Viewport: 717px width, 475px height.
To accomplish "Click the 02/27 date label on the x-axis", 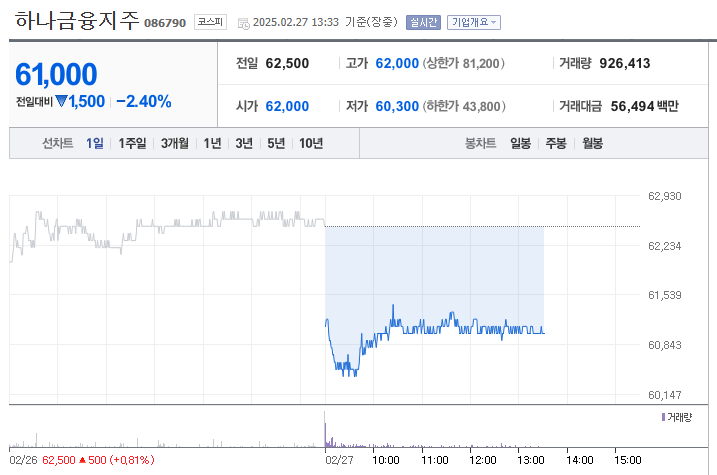I will [x=339, y=460].
